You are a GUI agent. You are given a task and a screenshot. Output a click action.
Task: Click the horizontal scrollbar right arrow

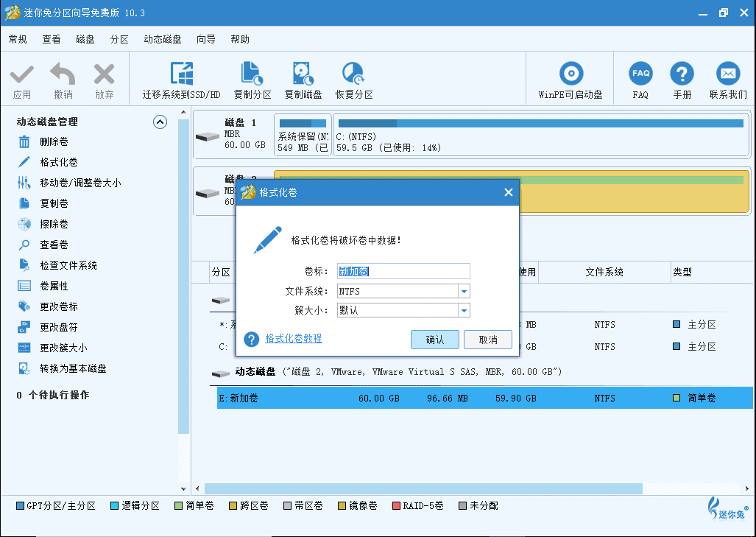[747, 489]
